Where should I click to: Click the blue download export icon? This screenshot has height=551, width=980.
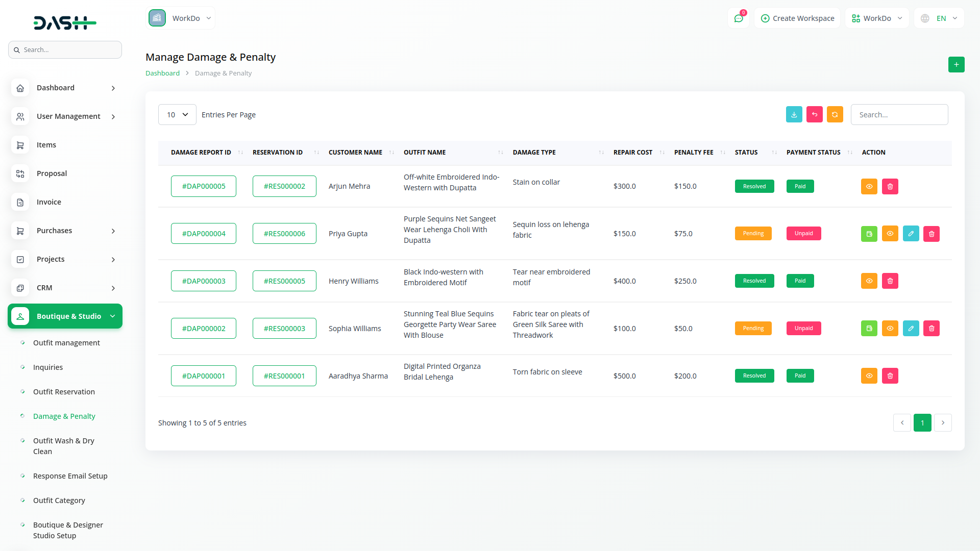pyautogui.click(x=794, y=115)
